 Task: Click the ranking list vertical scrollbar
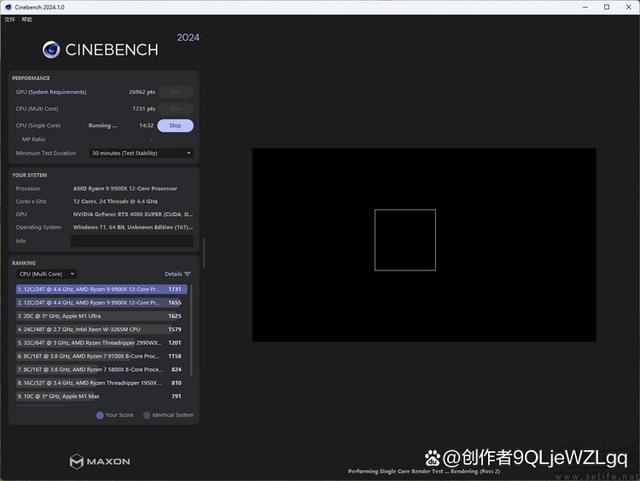click(x=191, y=331)
